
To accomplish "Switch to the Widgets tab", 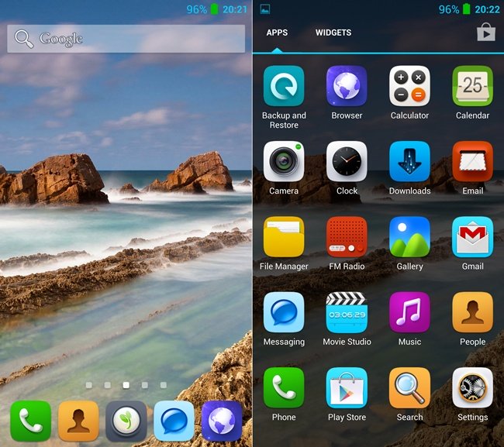I will click(x=333, y=33).
